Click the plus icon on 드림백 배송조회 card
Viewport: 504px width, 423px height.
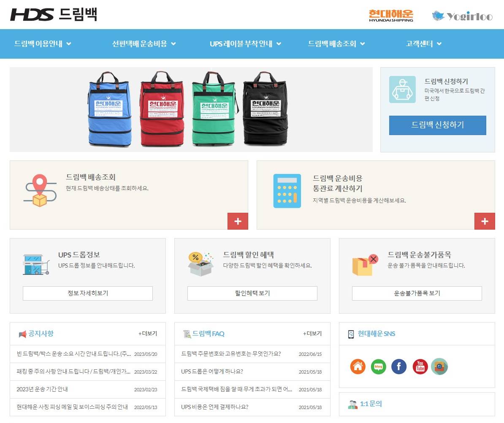238,221
